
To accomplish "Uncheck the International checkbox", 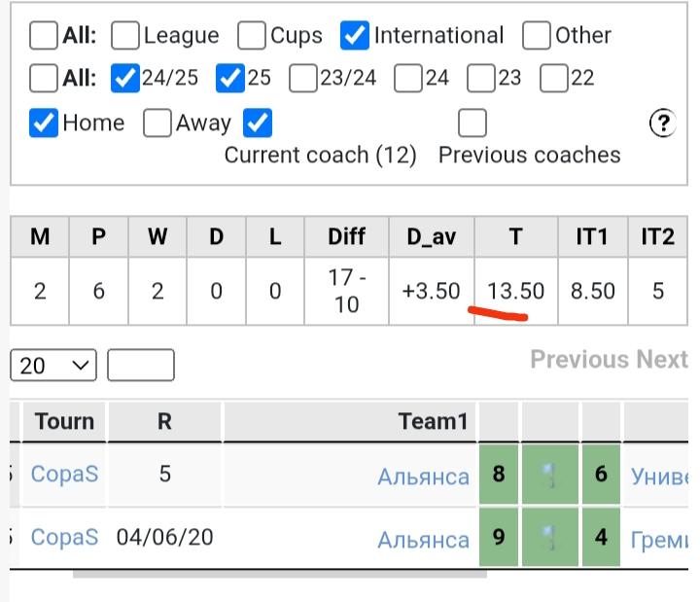I will 355,36.
